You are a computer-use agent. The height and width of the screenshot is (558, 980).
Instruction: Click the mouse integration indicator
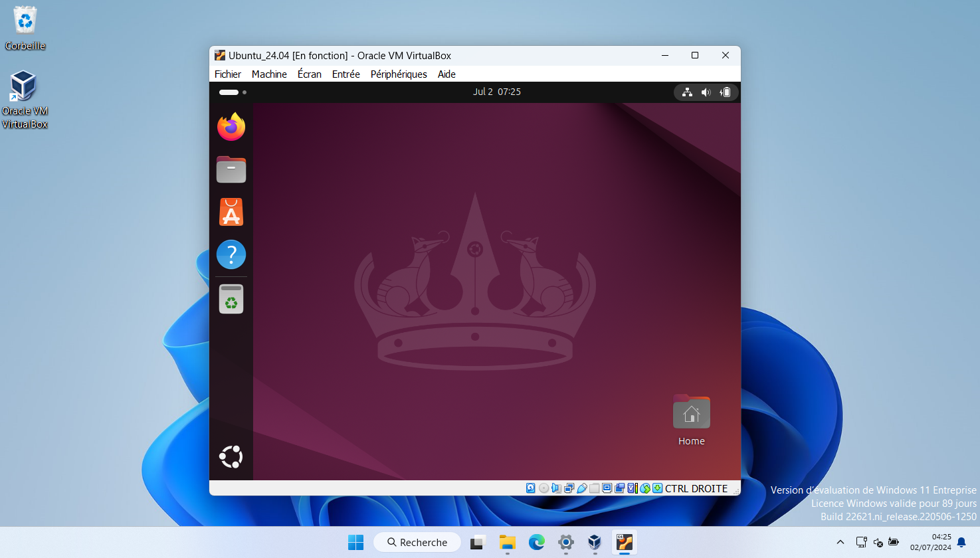tap(645, 488)
